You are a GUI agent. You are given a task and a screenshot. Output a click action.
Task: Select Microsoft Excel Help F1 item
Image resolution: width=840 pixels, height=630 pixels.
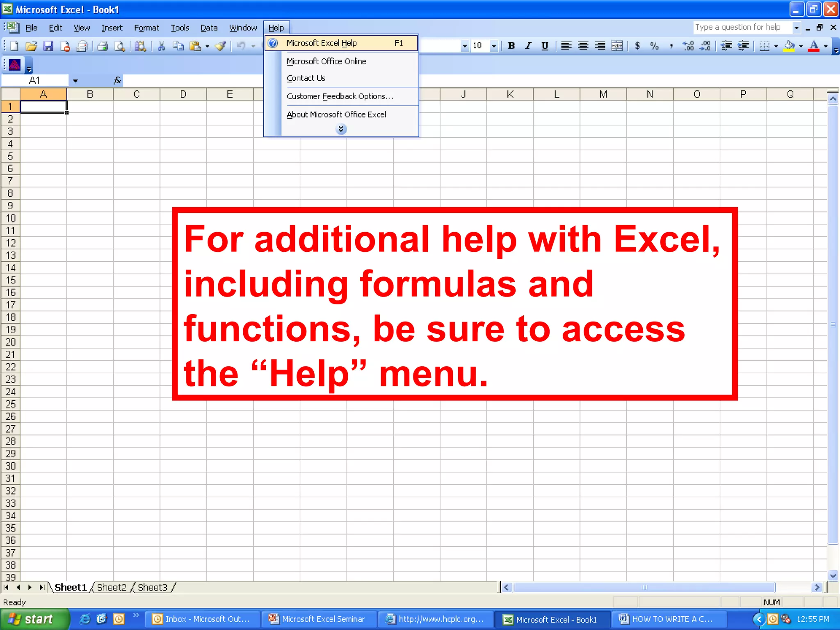coord(341,43)
